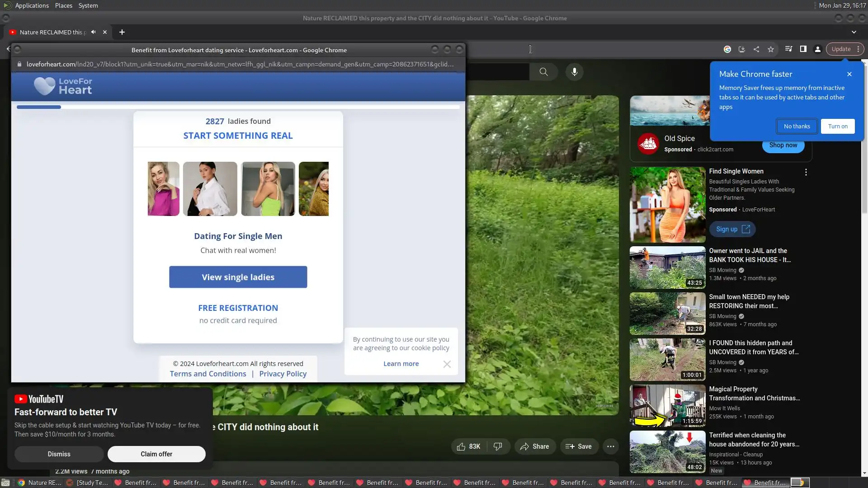868x488 pixels.
Task: Open the tab search chevron dropdown
Action: (x=854, y=32)
